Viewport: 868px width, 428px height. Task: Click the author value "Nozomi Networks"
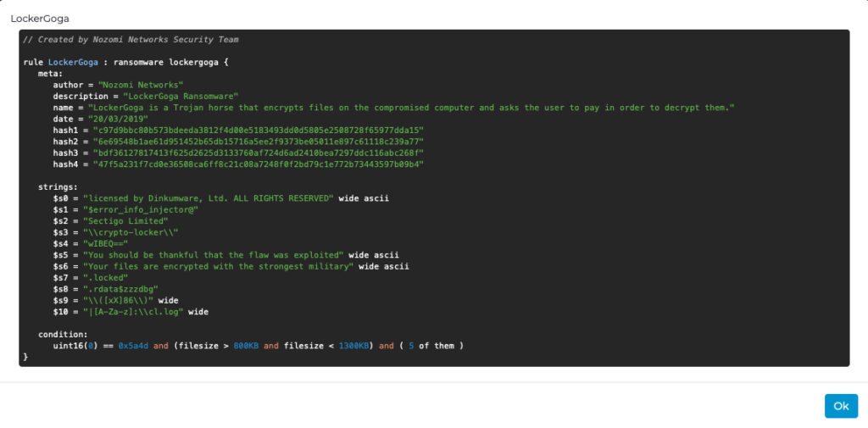[141, 85]
